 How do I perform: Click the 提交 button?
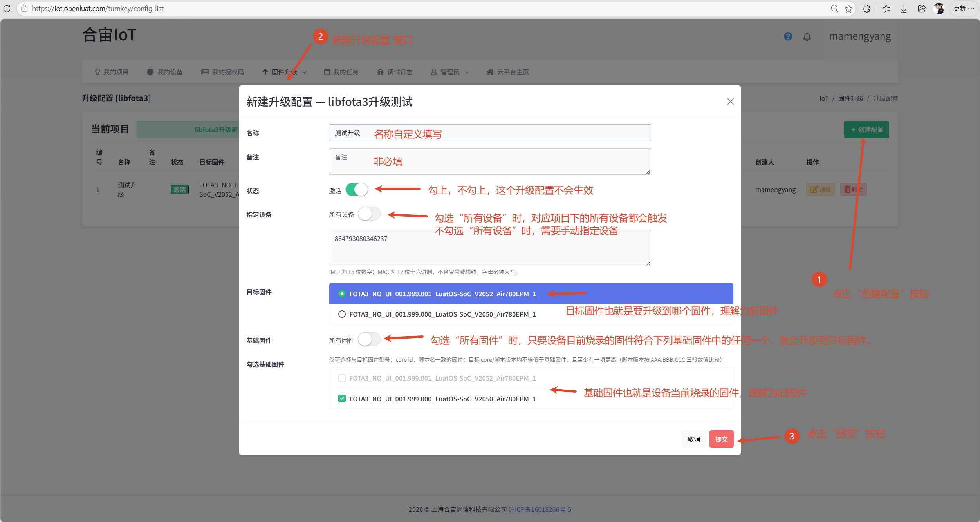point(721,439)
